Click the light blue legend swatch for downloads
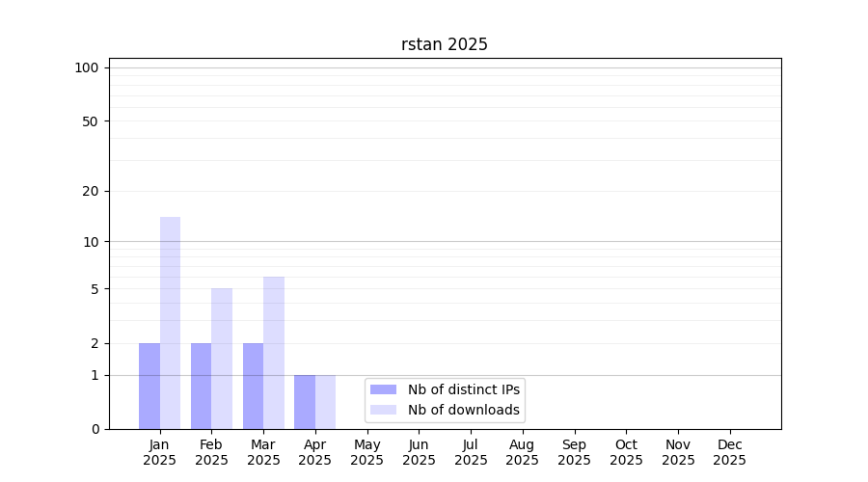Viewport: 868px width, 482px height. pyautogui.click(x=383, y=410)
